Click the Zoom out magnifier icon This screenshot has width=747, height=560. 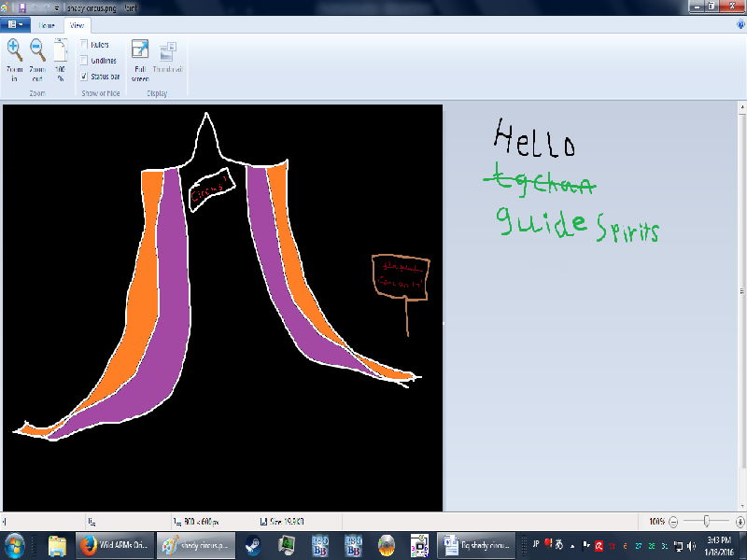click(37, 49)
